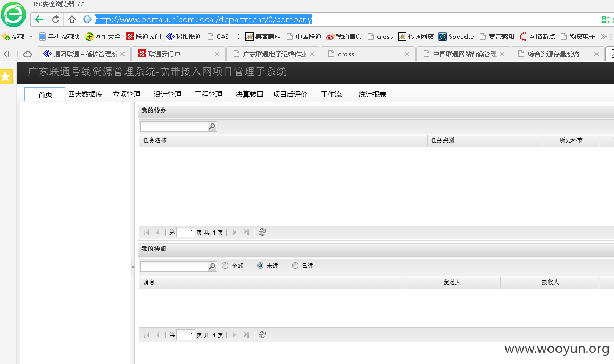Click the 360 browser logo
Image resolution: width=614 pixels, height=364 pixels.
point(13,14)
